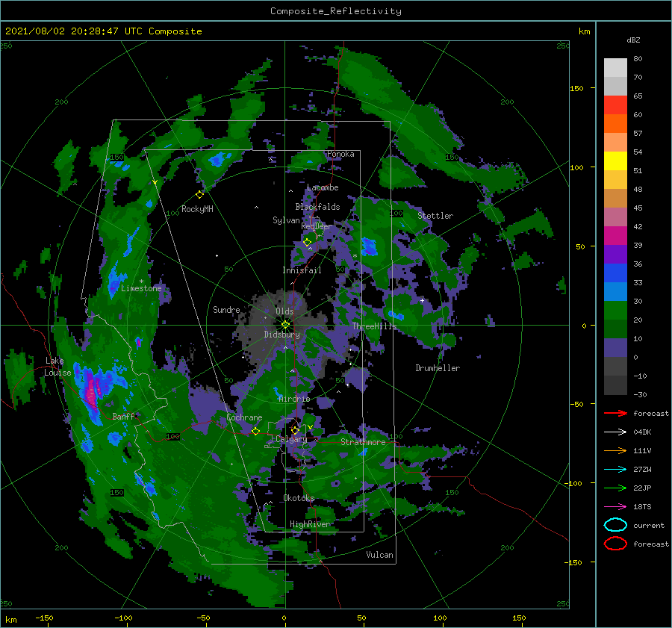Click the Lacombe label

tap(323, 187)
